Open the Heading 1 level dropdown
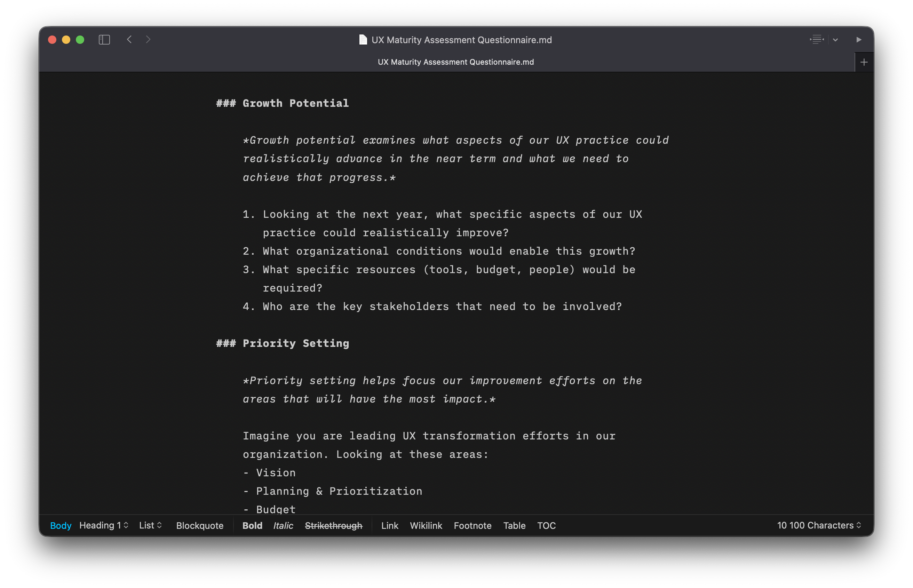The image size is (913, 588). click(103, 525)
